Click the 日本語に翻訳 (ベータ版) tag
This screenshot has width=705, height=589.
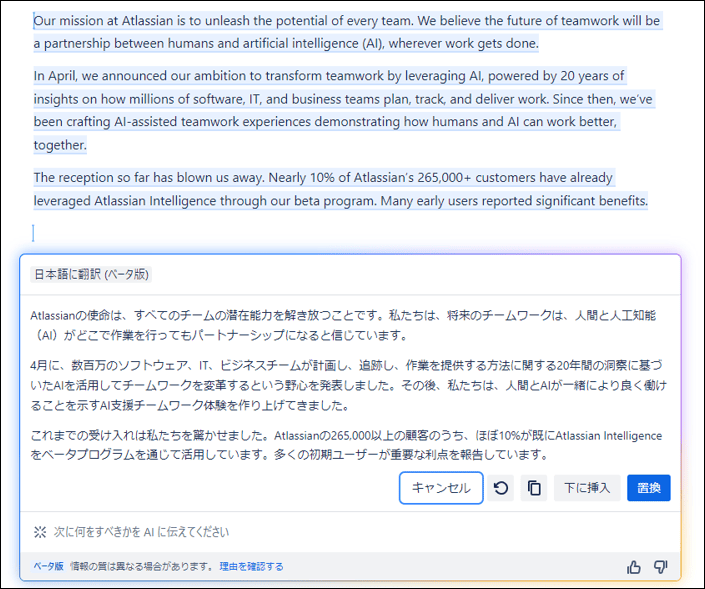click(x=91, y=274)
